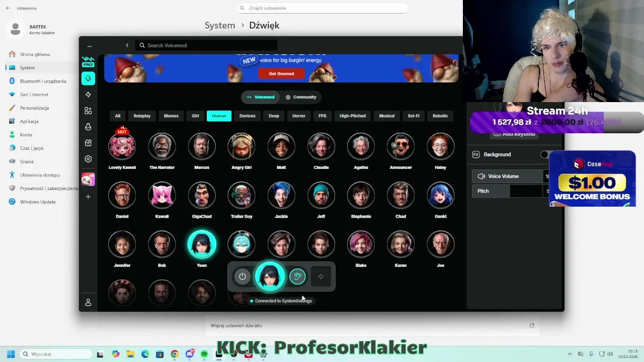This screenshot has width=644, height=362.
Task: Select the Sci-Fi category filter
Action: (x=414, y=116)
